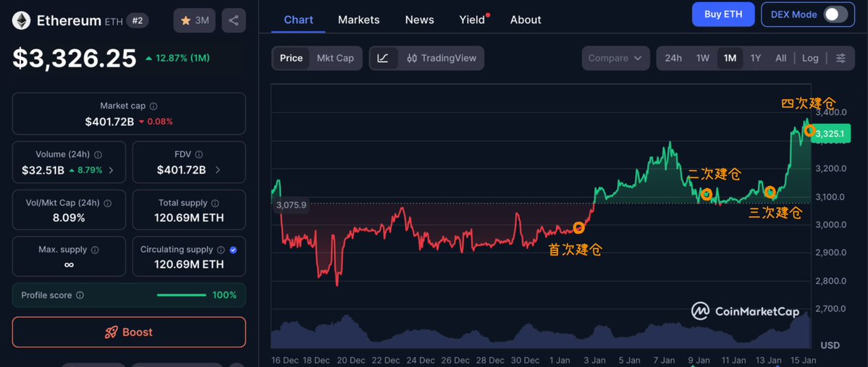Image resolution: width=868 pixels, height=367 pixels.
Task: Select the Mkt Cap chart option
Action: coord(335,58)
